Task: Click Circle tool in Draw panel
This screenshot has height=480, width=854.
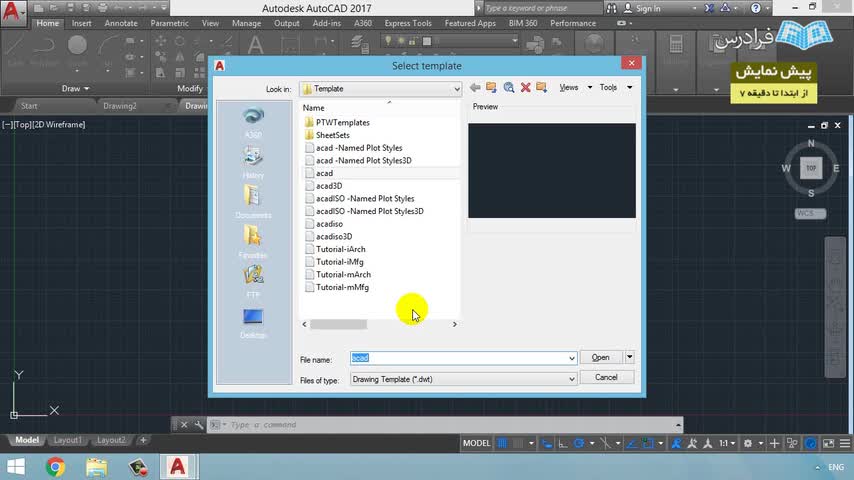Action: [x=77, y=45]
